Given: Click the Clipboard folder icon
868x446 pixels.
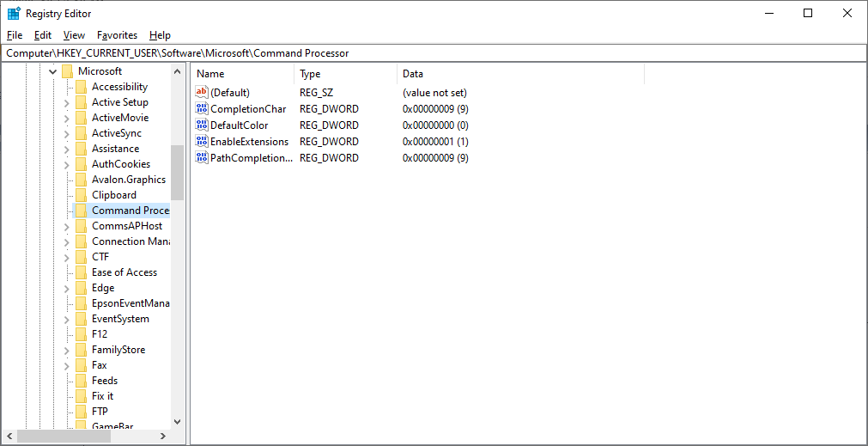Looking at the screenshot, I should pyautogui.click(x=81, y=195).
